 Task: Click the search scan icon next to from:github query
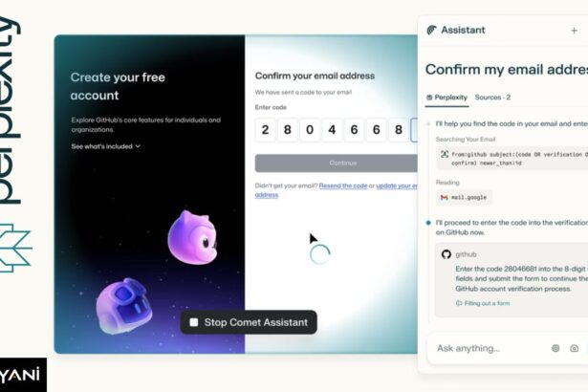pyautogui.click(x=445, y=154)
